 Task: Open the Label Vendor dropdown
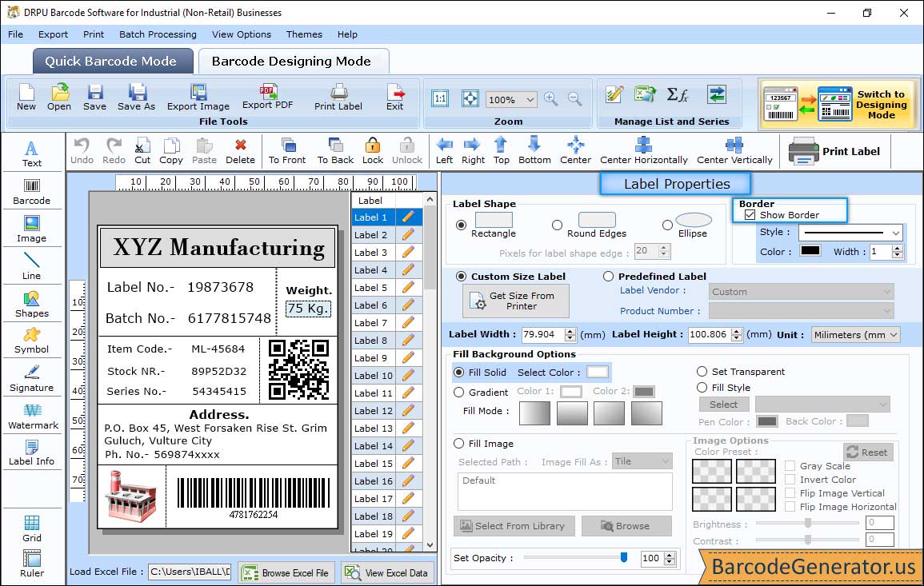[x=801, y=292]
